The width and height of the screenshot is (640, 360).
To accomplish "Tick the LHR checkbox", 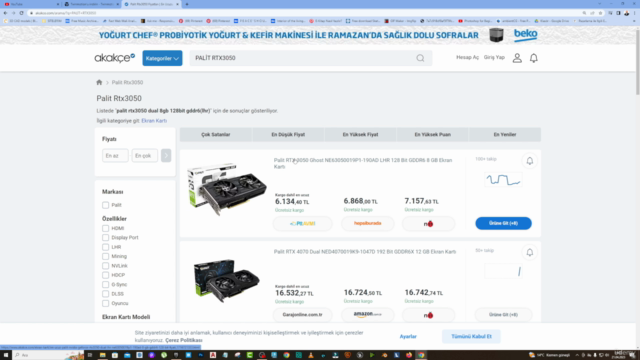I will point(106,247).
